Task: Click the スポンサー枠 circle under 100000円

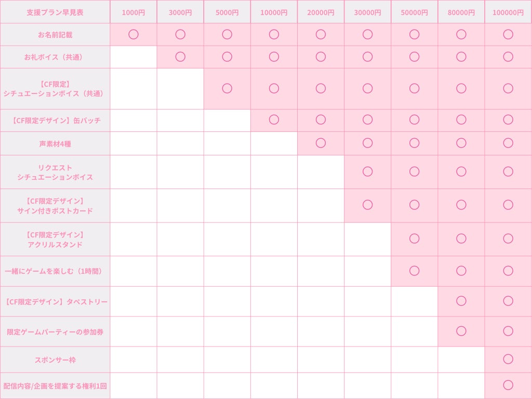Action: coord(508,359)
